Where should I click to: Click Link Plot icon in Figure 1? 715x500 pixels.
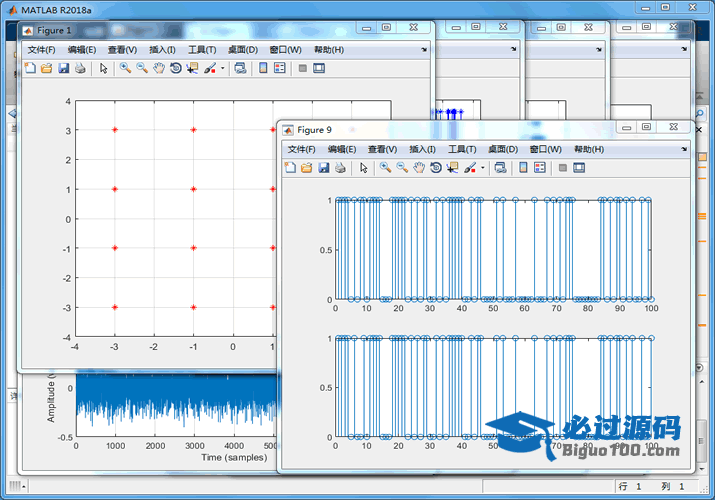tap(240, 68)
